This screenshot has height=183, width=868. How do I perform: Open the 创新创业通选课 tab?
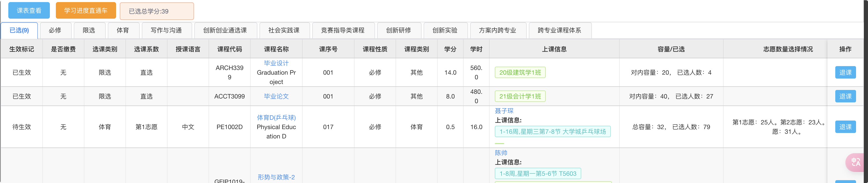pos(225,31)
